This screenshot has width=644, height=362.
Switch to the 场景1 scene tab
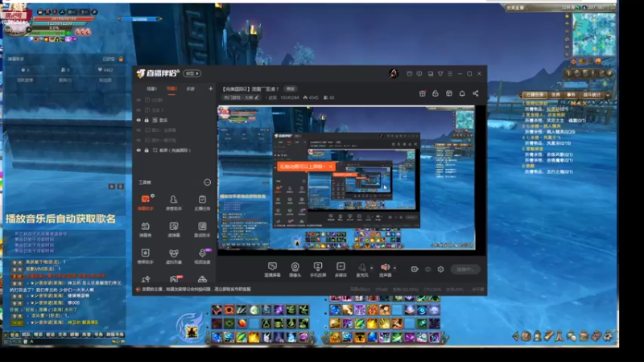click(152, 88)
